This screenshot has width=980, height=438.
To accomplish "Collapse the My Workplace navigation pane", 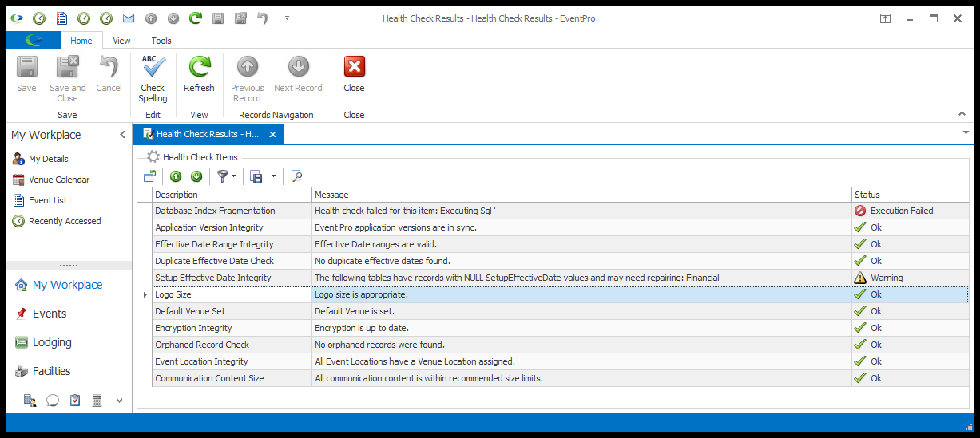I will (x=122, y=135).
